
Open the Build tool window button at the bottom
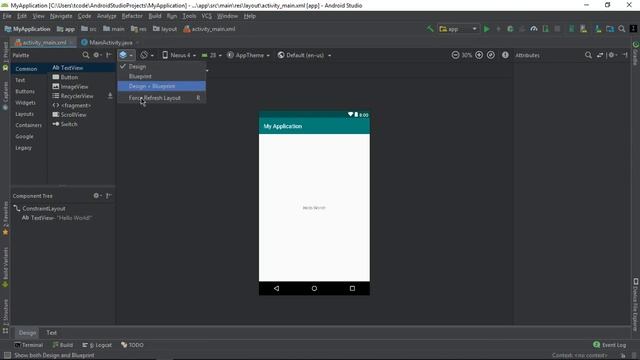[62, 345]
